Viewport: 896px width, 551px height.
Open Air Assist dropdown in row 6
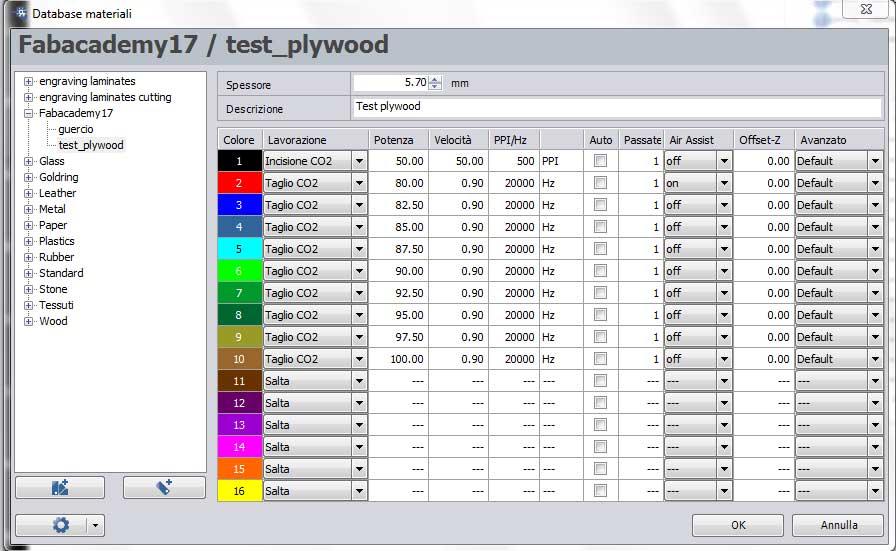724,271
